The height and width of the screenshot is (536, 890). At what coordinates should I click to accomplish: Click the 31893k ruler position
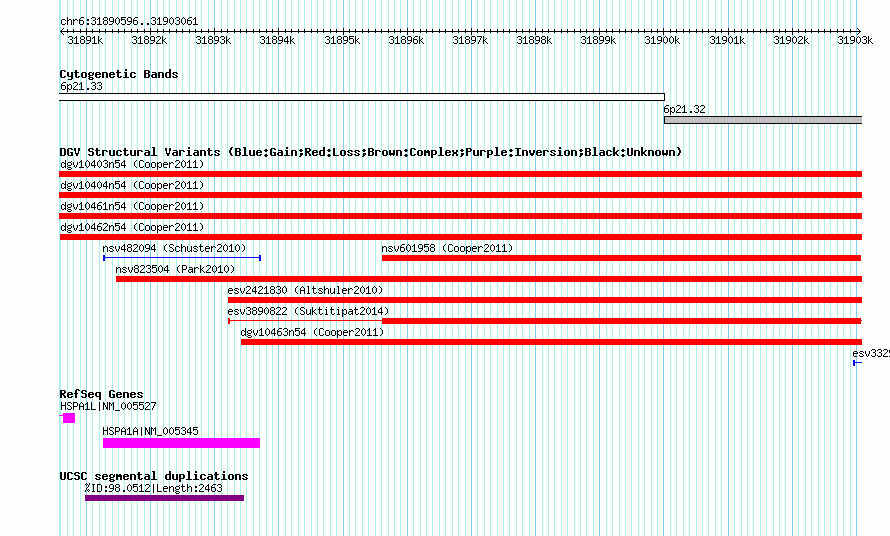[x=213, y=40]
